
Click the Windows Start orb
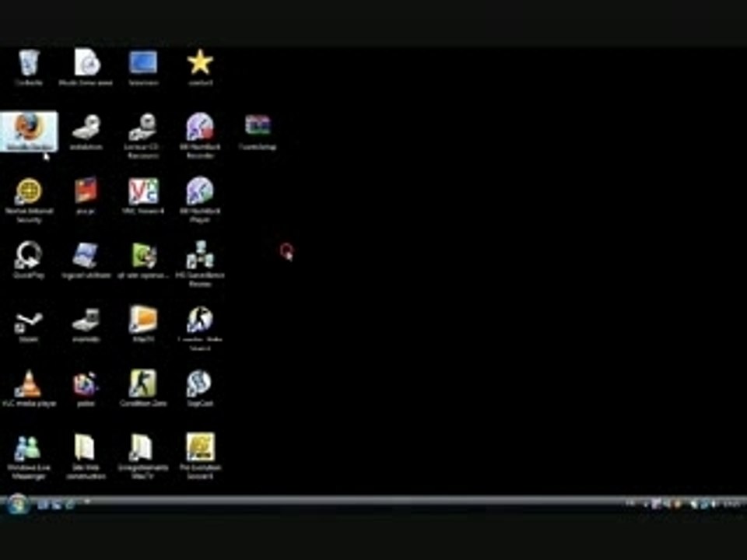click(18, 504)
